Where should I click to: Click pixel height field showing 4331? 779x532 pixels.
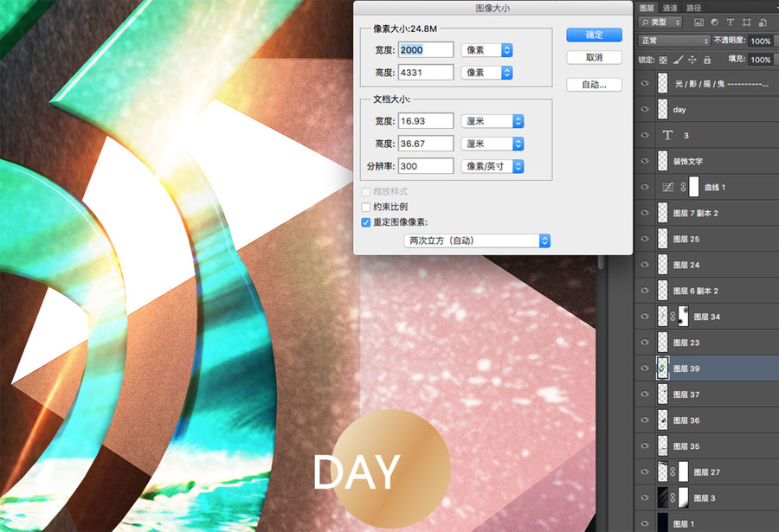(426, 73)
